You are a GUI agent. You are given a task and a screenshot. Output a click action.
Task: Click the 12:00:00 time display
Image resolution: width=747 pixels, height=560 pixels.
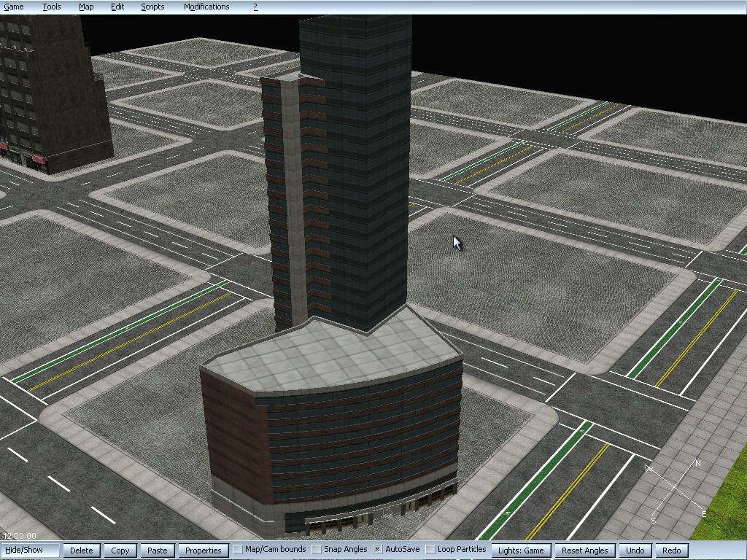point(20,536)
